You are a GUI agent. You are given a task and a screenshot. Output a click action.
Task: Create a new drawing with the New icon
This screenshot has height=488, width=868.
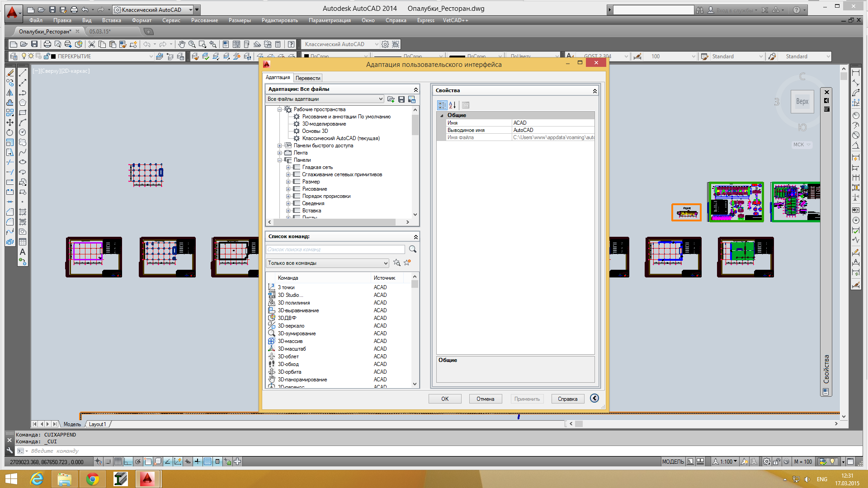click(x=14, y=44)
